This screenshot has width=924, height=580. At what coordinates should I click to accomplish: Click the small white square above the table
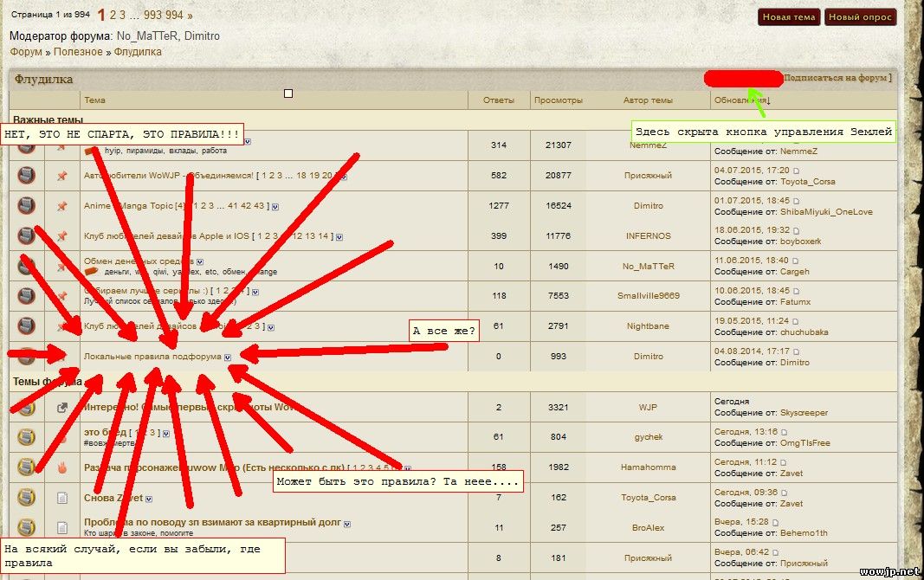click(x=288, y=93)
